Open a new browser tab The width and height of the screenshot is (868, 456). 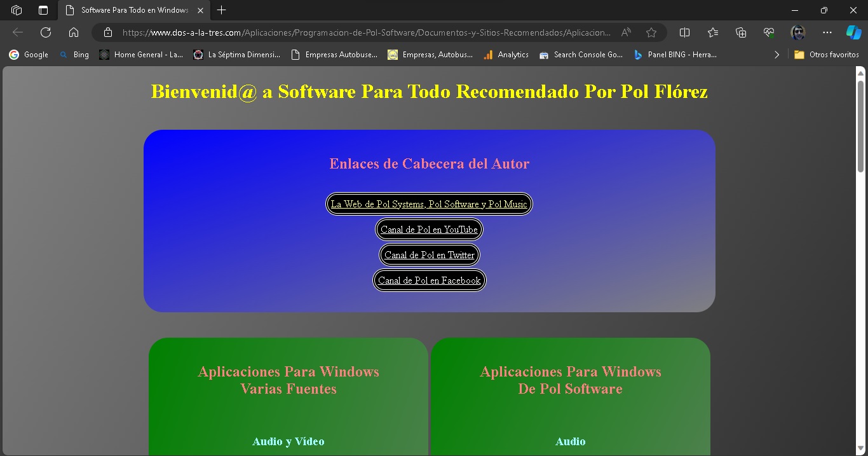(221, 10)
